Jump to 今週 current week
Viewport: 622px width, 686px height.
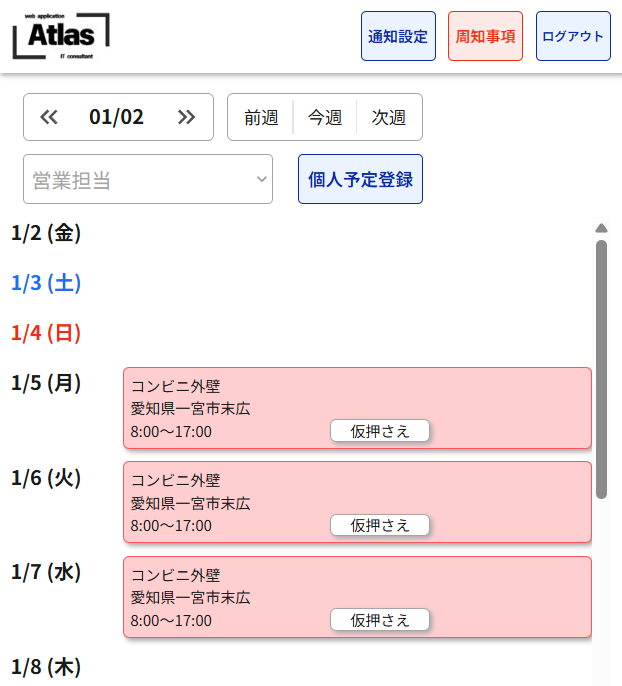pos(325,117)
